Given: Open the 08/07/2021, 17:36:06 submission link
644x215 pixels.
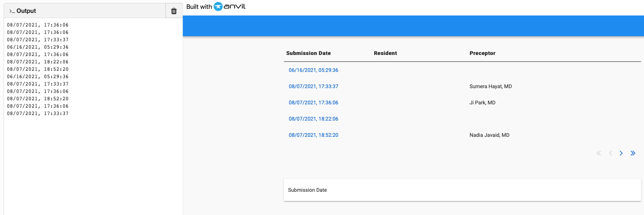Looking at the screenshot, I should pos(313,103).
